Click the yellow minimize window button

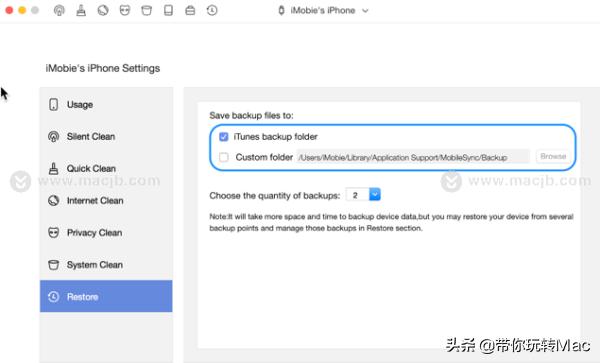point(22,10)
